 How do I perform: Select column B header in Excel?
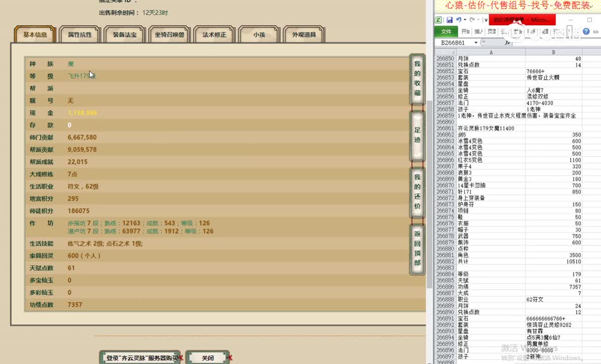click(553, 52)
